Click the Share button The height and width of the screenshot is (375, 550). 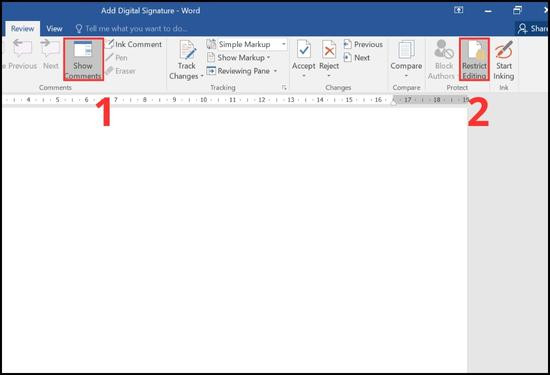(533, 29)
